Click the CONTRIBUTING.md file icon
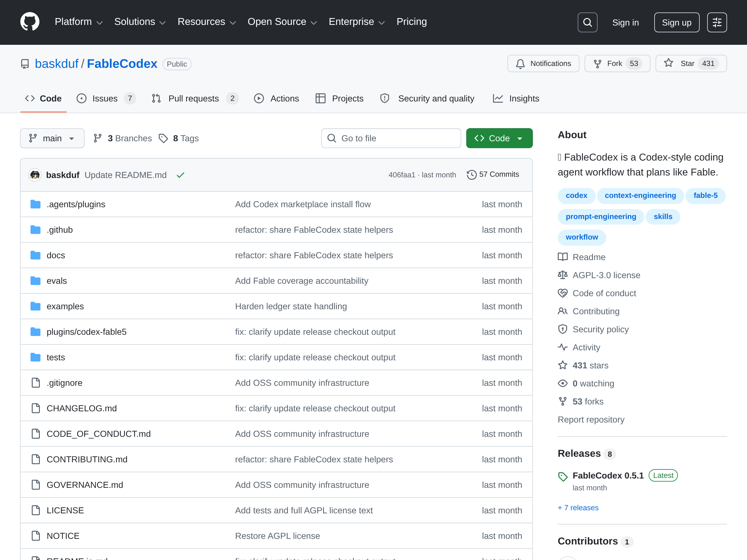The width and height of the screenshot is (747, 560). (35, 459)
